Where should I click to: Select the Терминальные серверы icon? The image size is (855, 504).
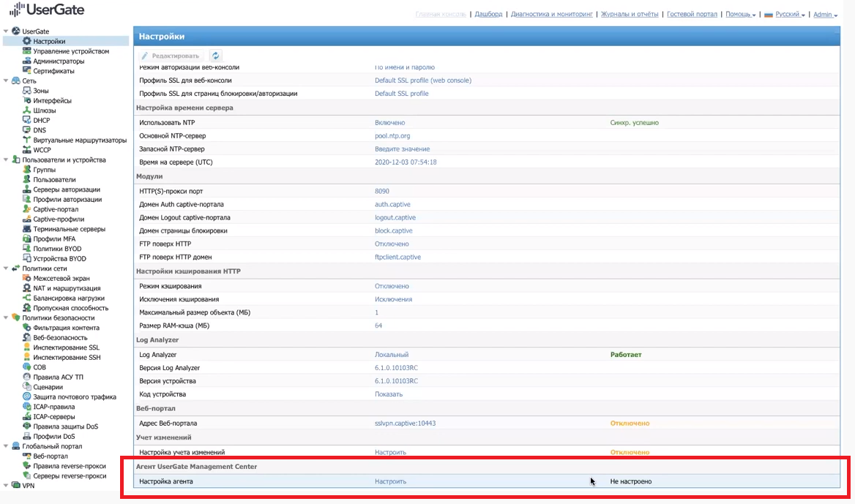pos(26,229)
